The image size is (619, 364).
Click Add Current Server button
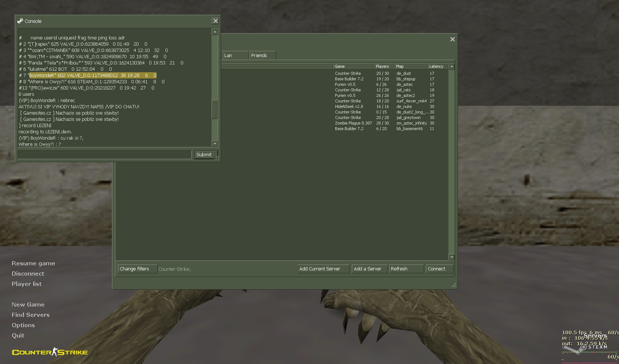(323, 269)
